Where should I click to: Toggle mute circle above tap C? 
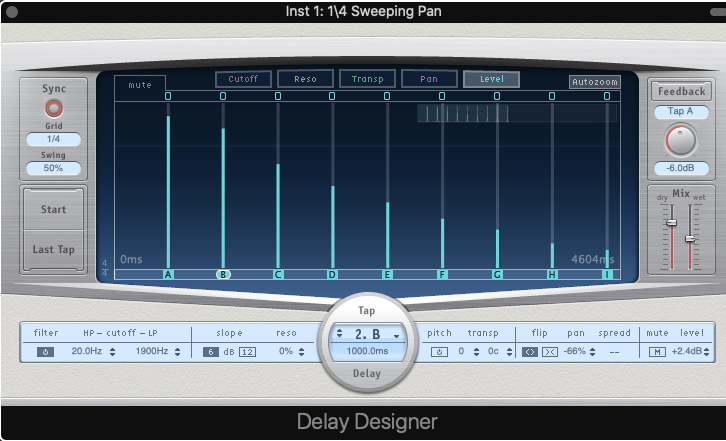[x=278, y=96]
